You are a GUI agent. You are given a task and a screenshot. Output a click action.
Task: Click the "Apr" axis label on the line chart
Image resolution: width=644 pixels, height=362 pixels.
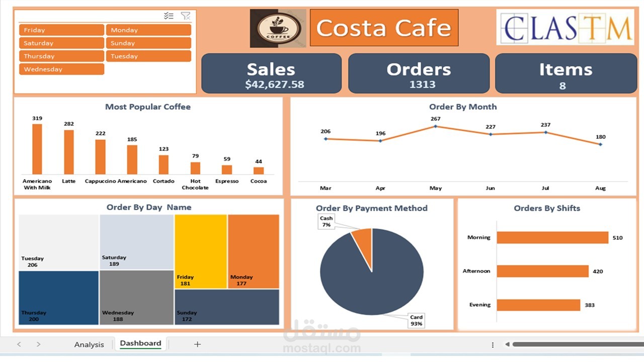380,188
